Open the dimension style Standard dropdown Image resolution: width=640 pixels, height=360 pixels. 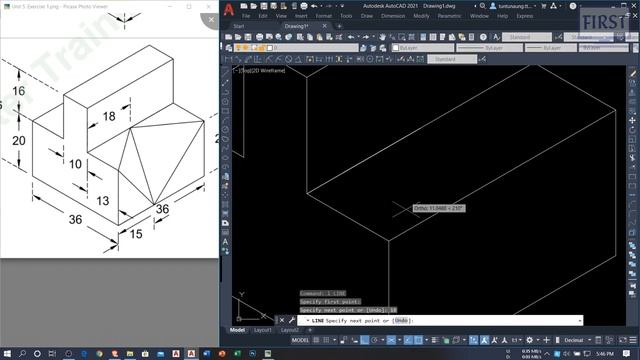point(452,59)
